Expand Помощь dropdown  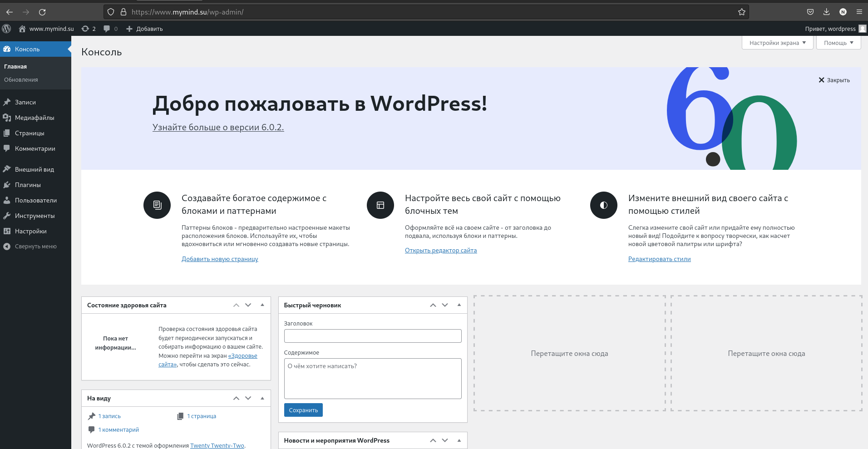[x=838, y=43]
